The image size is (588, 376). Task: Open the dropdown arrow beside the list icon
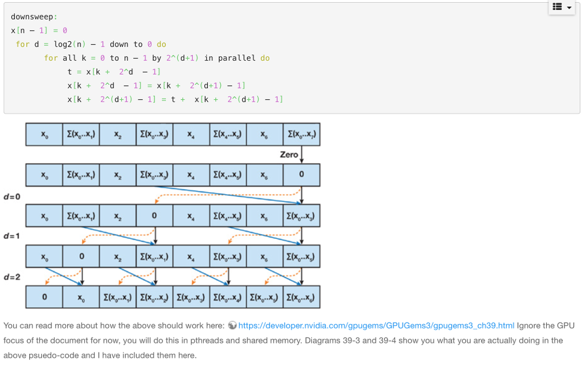pos(568,8)
